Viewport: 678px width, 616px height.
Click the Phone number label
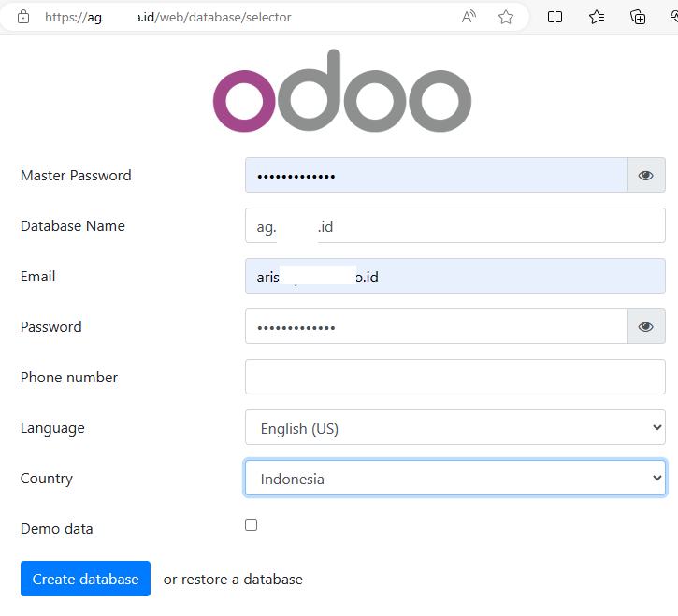pos(69,378)
